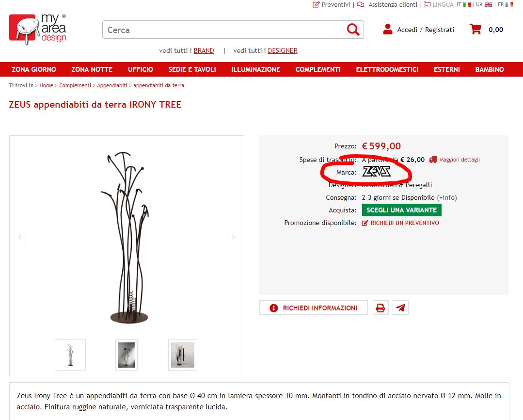
Task: Click the user account icon
Action: (388, 30)
